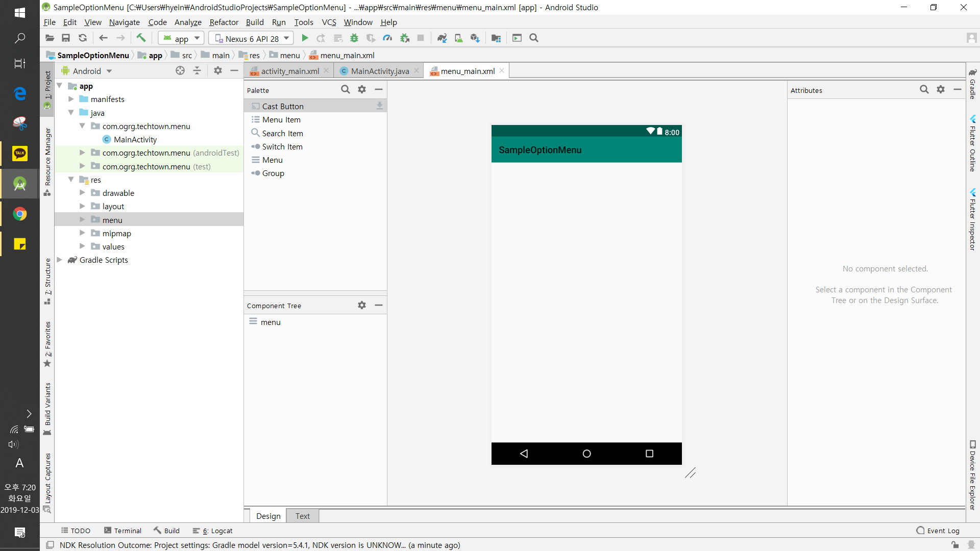Select Switch Item in the Palette
The height and width of the screenshot is (551, 980).
tap(282, 146)
